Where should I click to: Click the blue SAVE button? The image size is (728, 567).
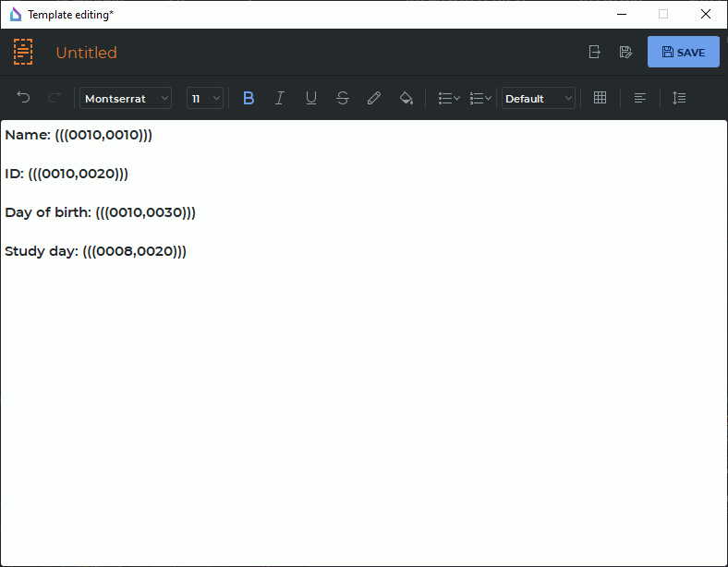coord(684,52)
